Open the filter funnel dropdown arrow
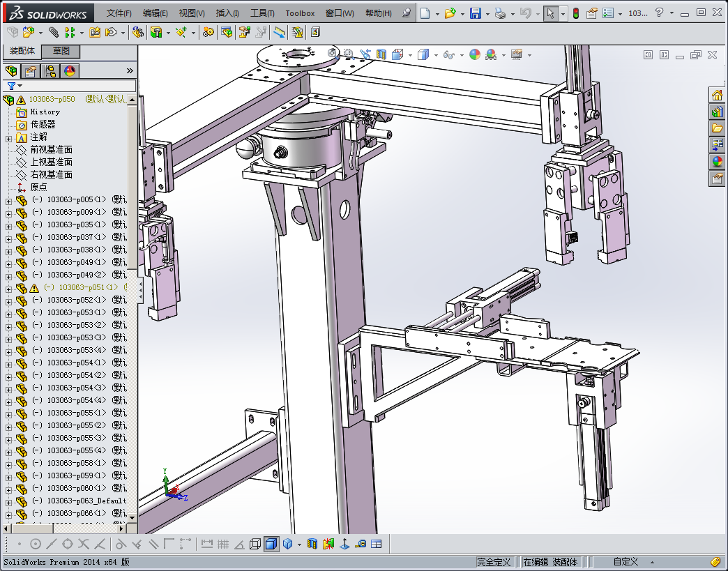 20,86
